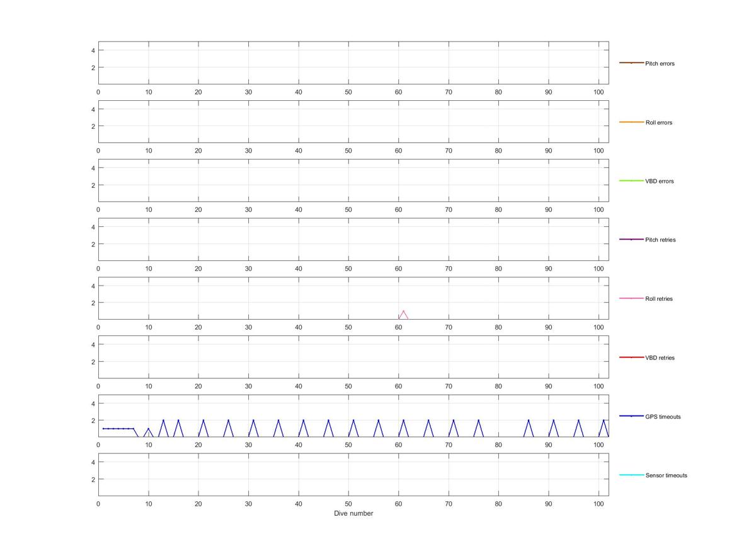This screenshot has width=756, height=558.
Task: Click the GPS timeouts peak at dive 56
Action: click(x=378, y=421)
